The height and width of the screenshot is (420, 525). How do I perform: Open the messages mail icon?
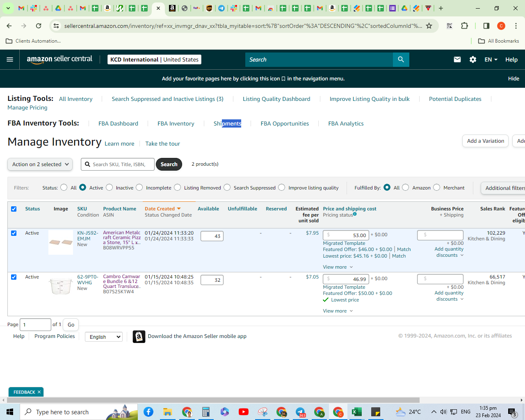tap(457, 59)
